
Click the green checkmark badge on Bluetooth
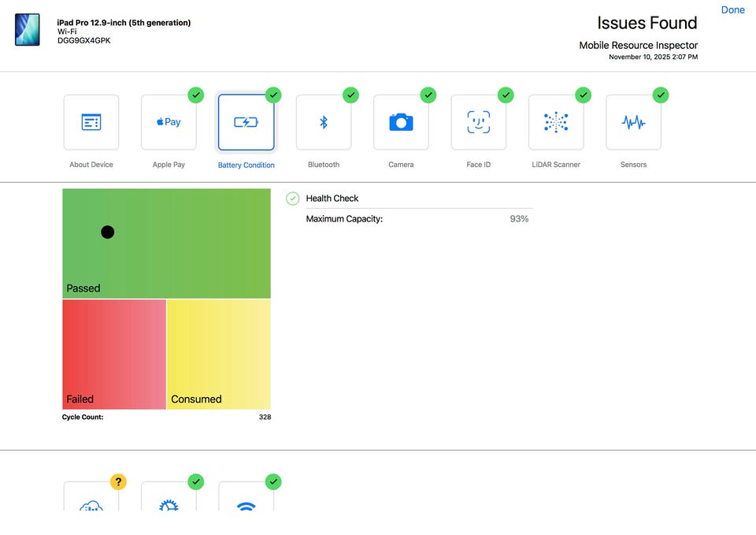click(x=350, y=95)
